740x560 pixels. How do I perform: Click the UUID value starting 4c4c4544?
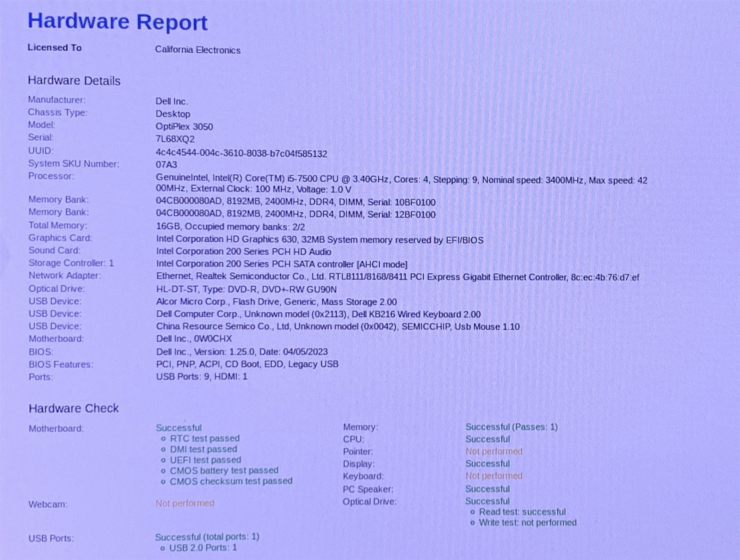pyautogui.click(x=241, y=153)
